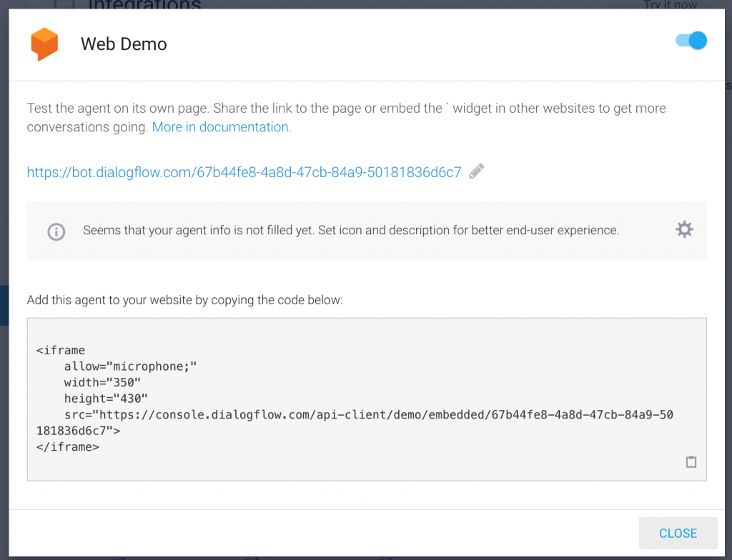Open the "More in documentation" link
Image resolution: width=732 pixels, height=560 pixels.
click(221, 127)
